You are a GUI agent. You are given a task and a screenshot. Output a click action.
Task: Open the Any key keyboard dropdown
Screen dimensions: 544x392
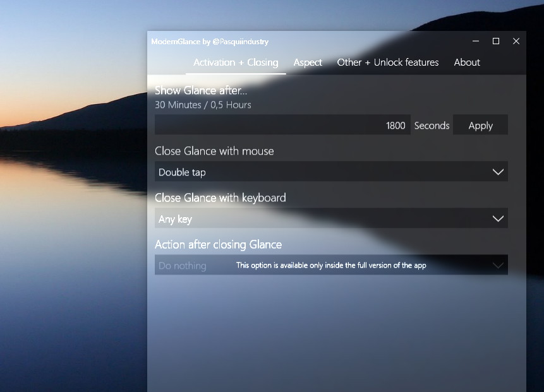coord(331,218)
